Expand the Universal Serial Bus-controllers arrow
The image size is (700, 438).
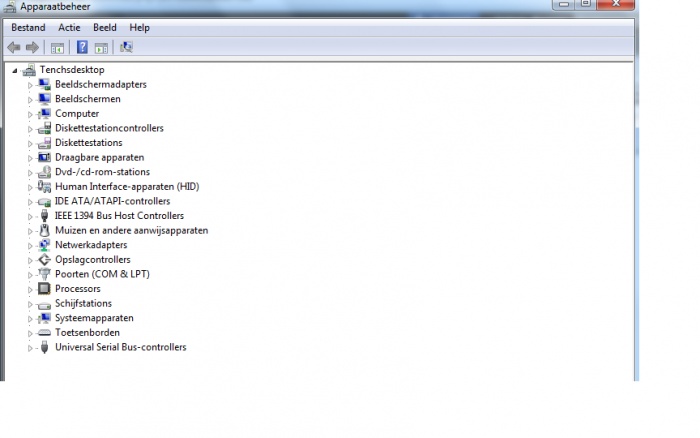point(30,348)
